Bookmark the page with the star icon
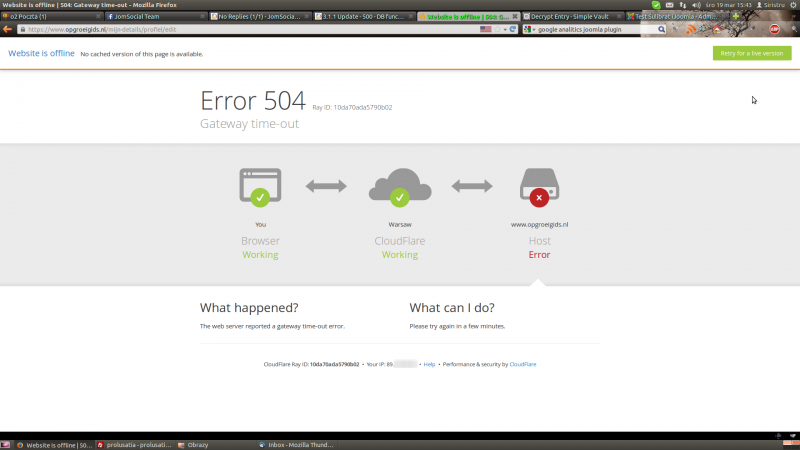800x450 pixels. (497, 29)
